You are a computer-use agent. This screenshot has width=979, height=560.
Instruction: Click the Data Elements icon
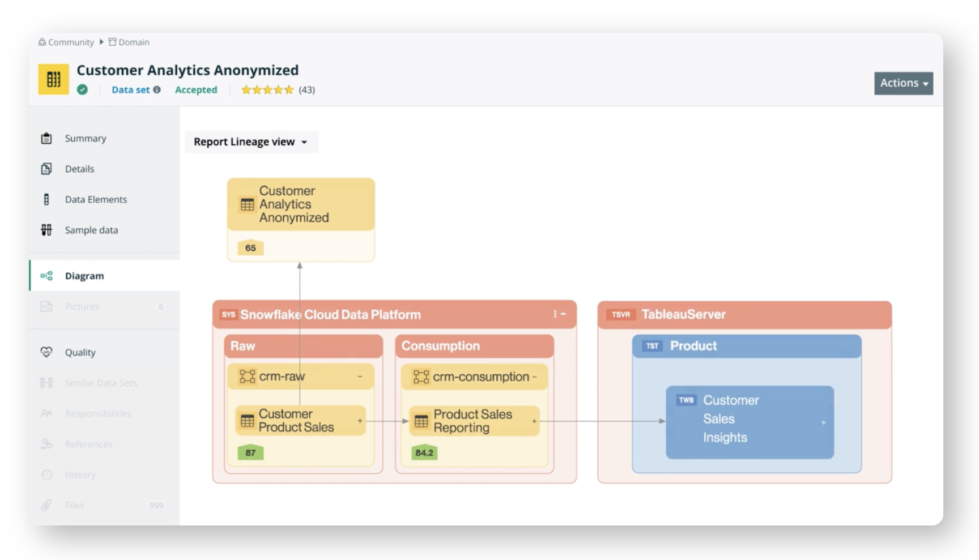(46, 199)
